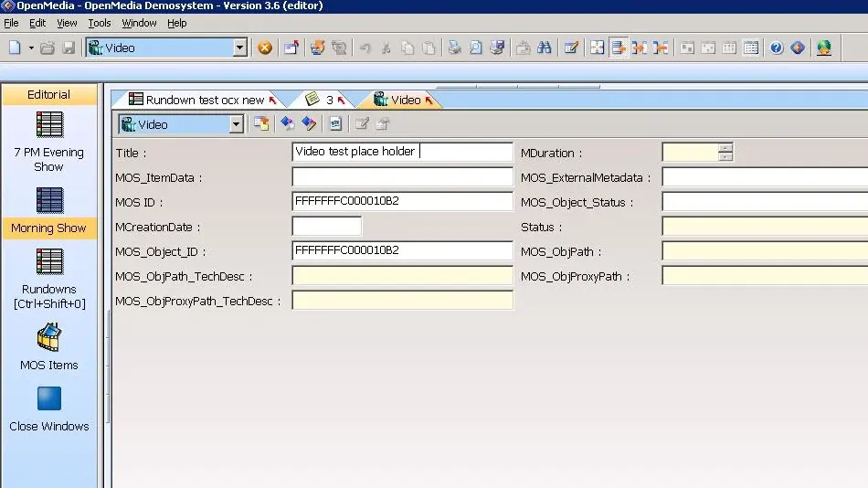Click the MDuration spinner up arrow

(x=725, y=148)
